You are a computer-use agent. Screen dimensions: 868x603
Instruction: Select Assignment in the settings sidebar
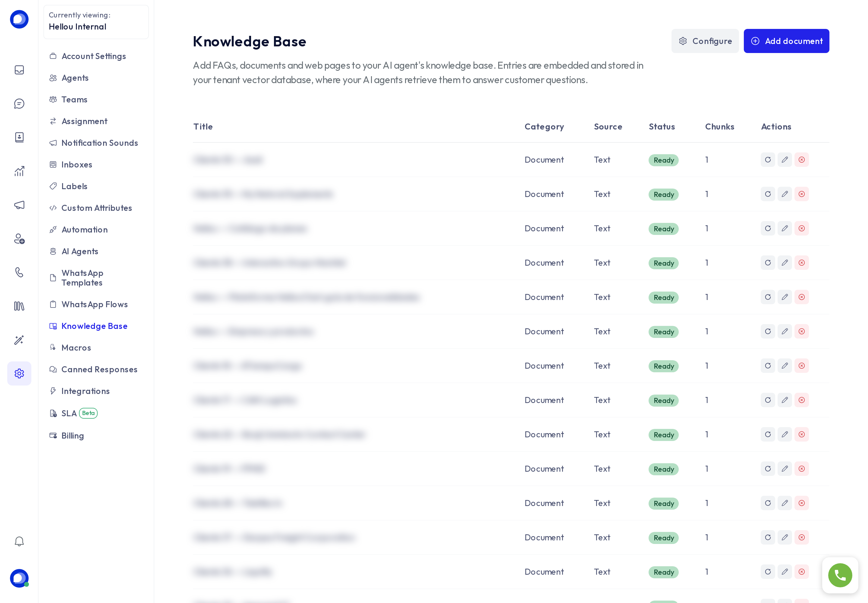(x=84, y=121)
